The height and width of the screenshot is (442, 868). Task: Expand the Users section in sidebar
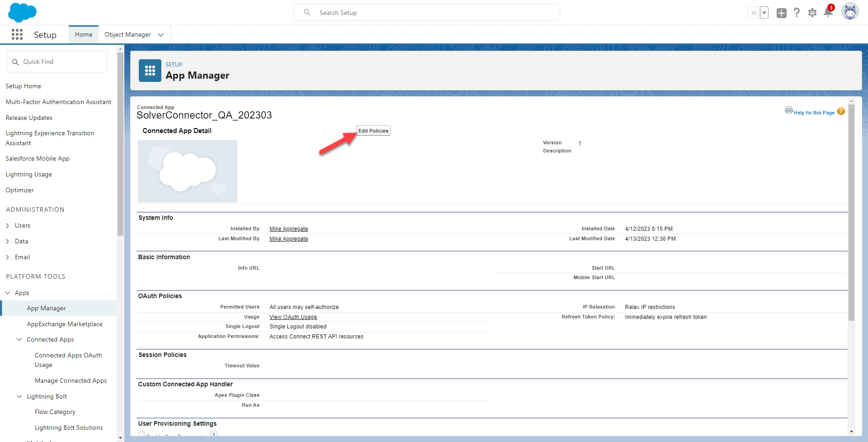pyautogui.click(x=8, y=225)
